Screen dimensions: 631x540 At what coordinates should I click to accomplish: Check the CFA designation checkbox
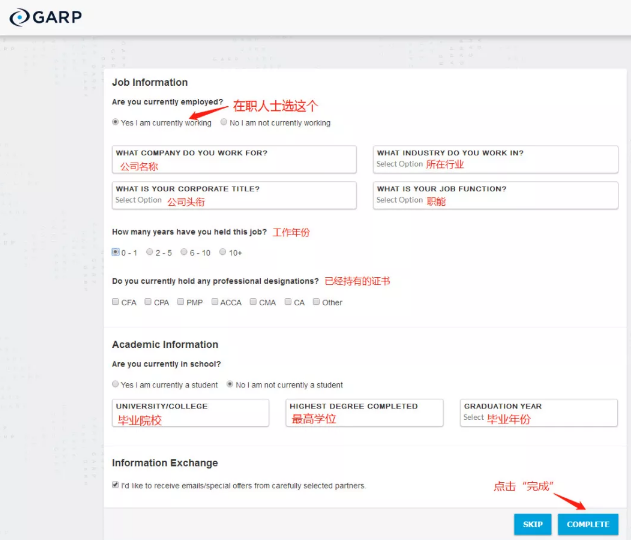pyautogui.click(x=116, y=302)
